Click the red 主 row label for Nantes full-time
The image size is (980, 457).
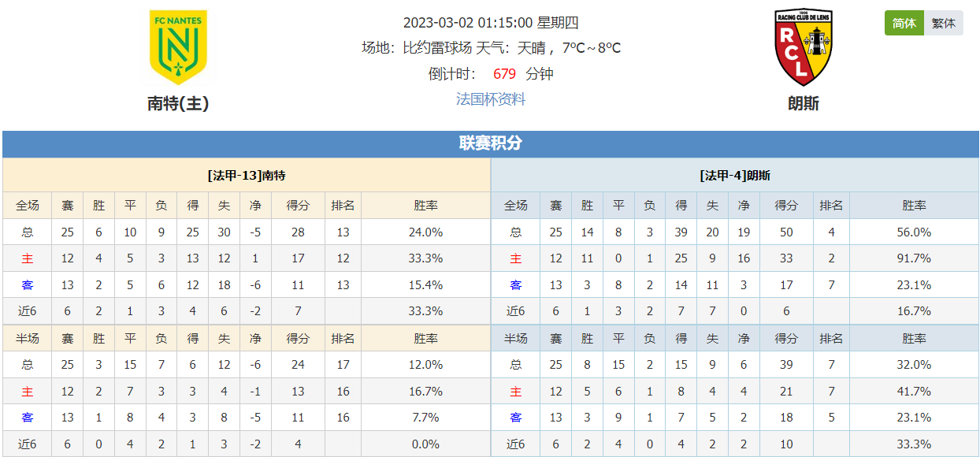pos(28,258)
